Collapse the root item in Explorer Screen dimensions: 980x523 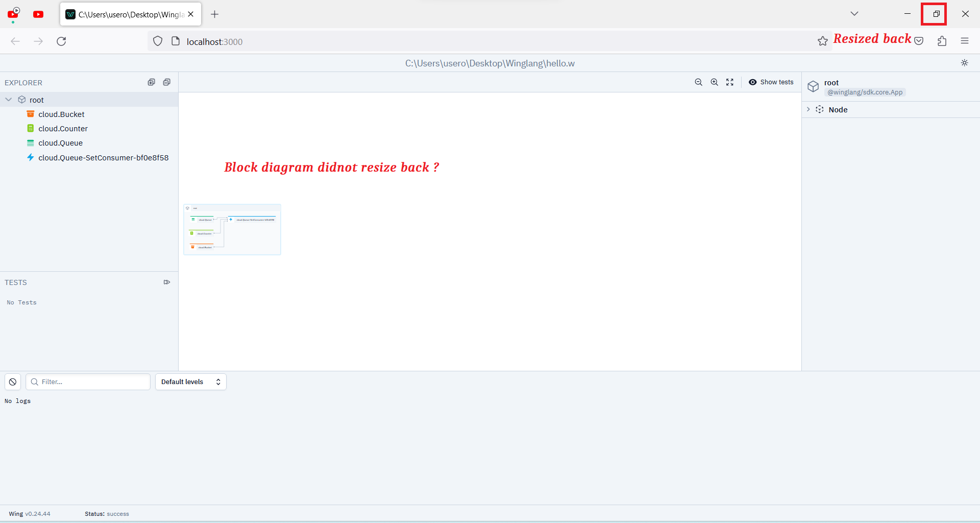8,100
